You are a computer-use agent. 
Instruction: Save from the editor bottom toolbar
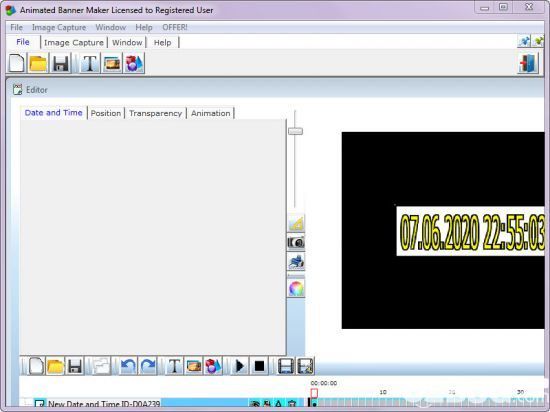[75, 366]
